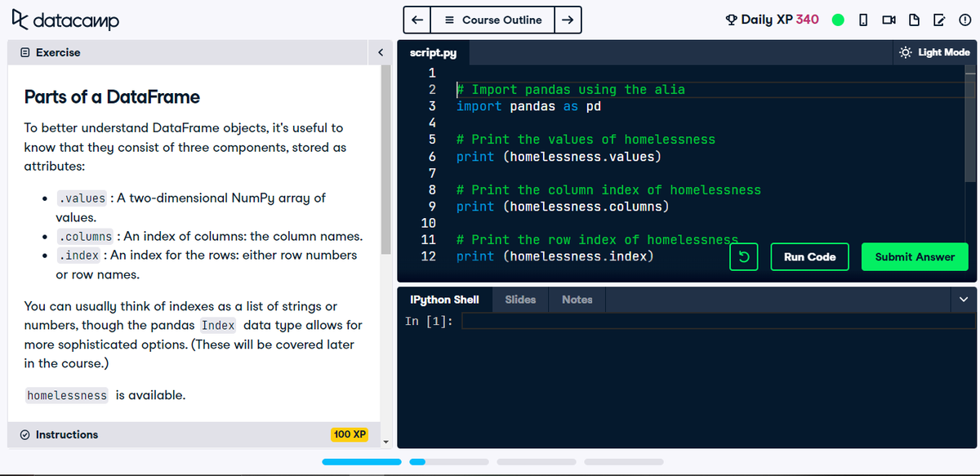Click line number 7 in editor
This screenshot has height=476, width=980.
tap(433, 173)
